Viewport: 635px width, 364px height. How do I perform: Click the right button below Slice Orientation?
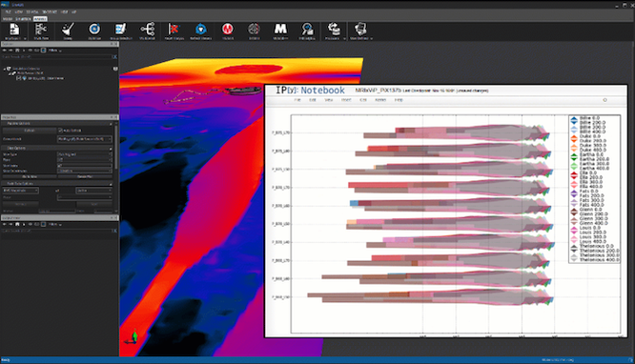pyautogui.click(x=85, y=176)
